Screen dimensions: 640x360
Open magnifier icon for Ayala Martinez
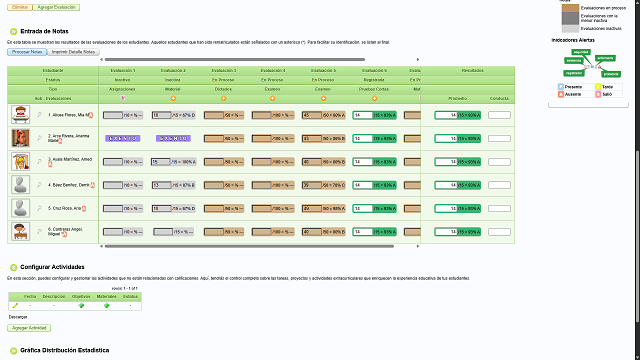click(40, 162)
